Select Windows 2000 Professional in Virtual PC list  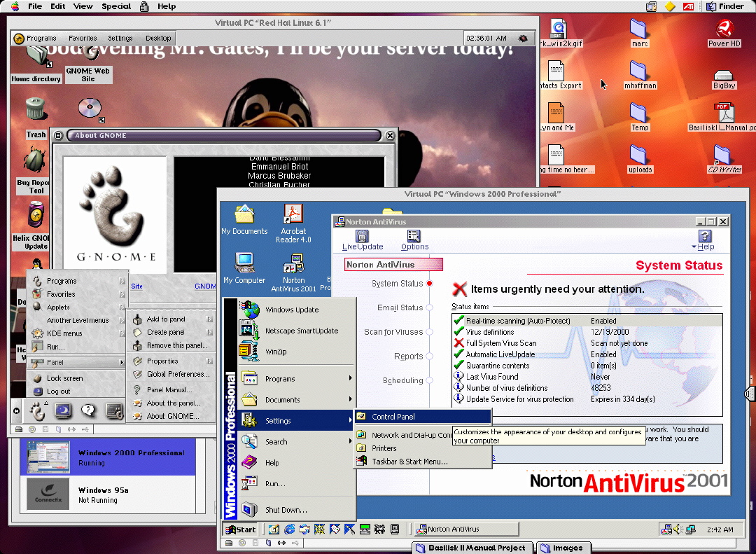coord(108,457)
